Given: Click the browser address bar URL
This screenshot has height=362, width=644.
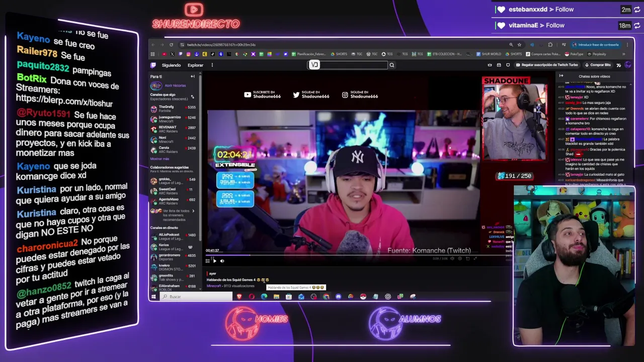Looking at the screenshot, I should coord(221,44).
